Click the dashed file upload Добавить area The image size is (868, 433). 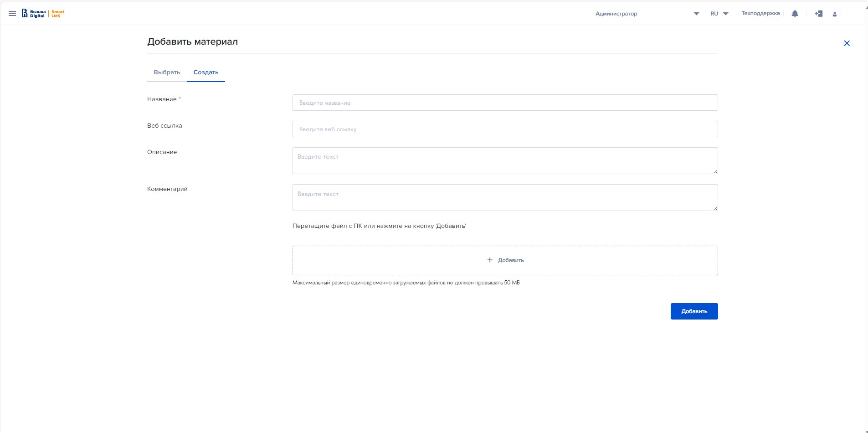click(505, 260)
